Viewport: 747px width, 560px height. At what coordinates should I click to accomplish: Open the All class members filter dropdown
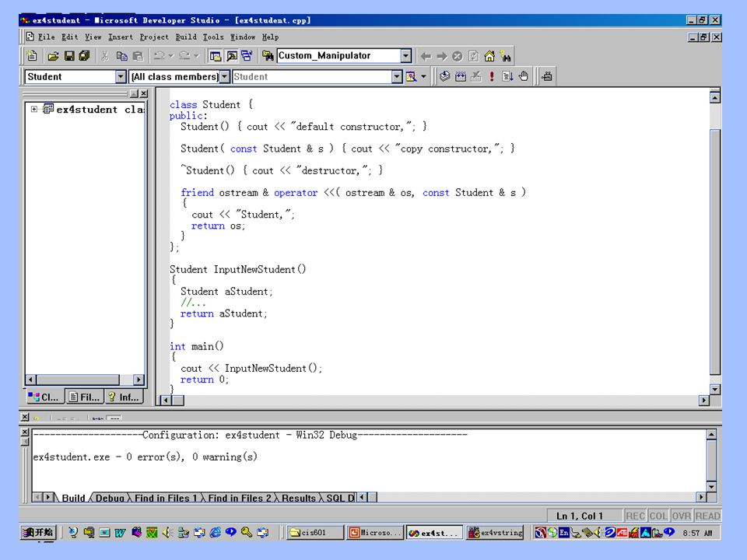click(224, 76)
